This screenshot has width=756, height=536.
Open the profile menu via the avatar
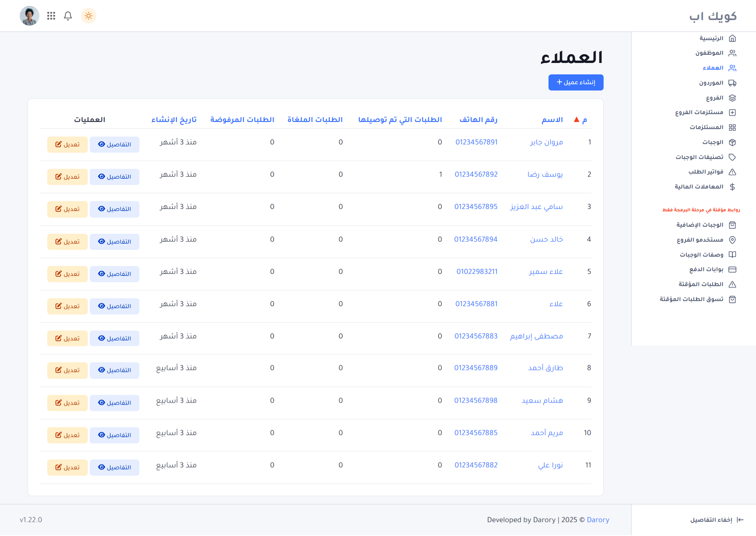29,16
